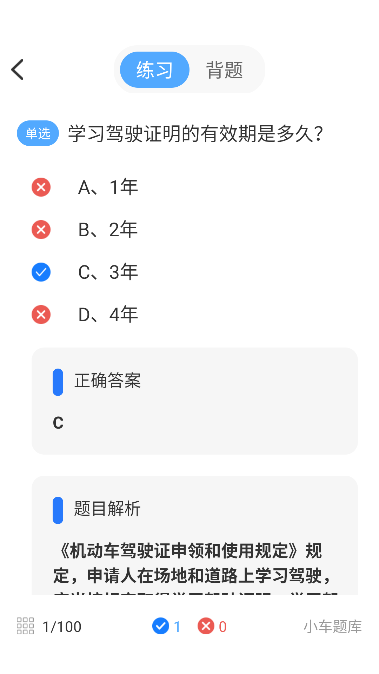Image resolution: width=379 pixels, height=674 pixels.
Task: Select answer B、2年
Action: pos(108,230)
